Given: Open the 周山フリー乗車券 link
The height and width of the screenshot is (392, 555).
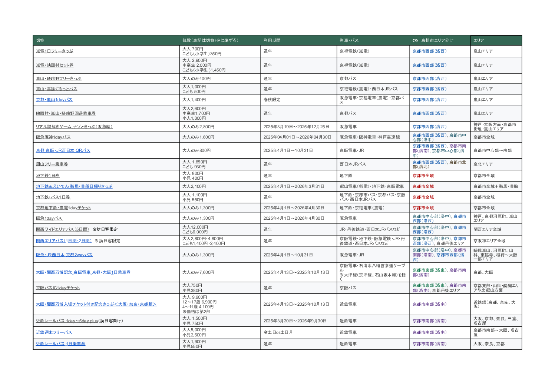Looking at the screenshot, I should (x=52, y=164).
